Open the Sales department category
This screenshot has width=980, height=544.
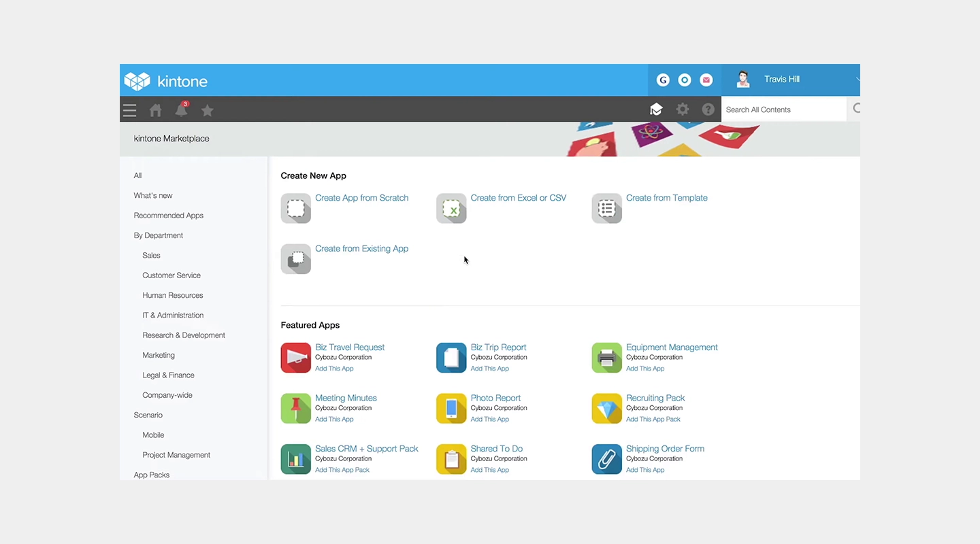[152, 256]
